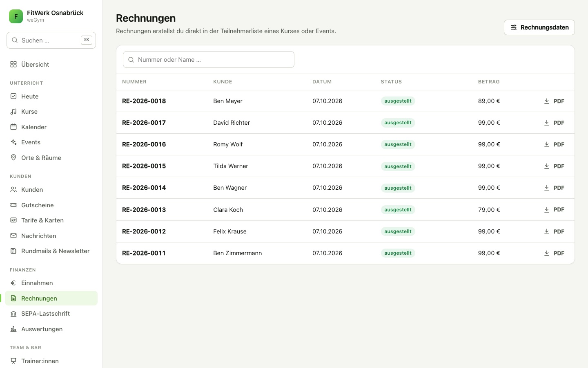
Task: Click the SEPA-Lastschrift bank icon
Action: point(13,314)
